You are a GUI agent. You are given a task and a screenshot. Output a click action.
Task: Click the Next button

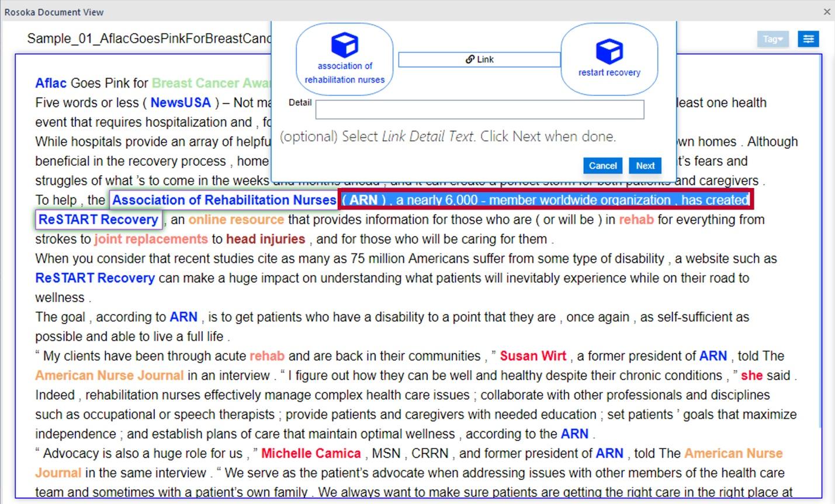click(x=645, y=166)
